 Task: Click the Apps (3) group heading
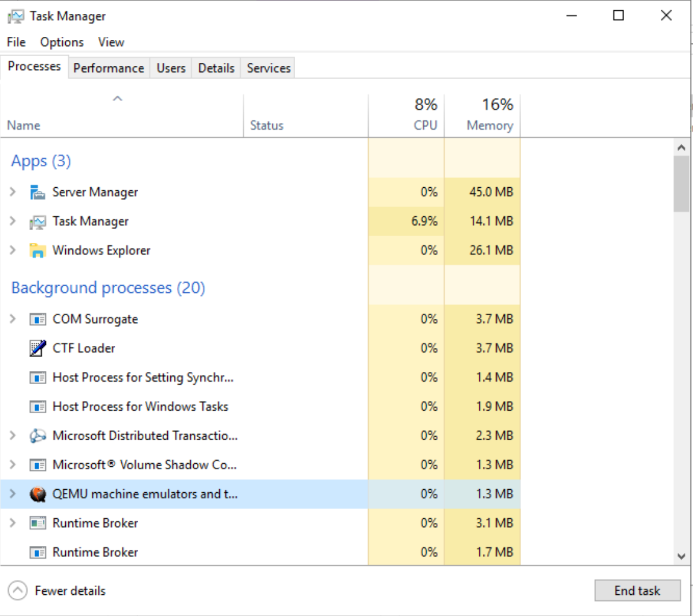coord(41,161)
